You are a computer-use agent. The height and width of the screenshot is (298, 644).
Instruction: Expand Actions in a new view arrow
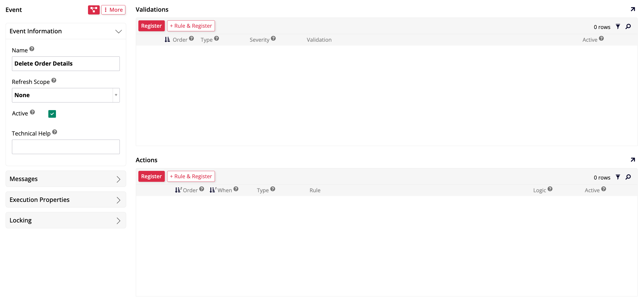(x=633, y=160)
